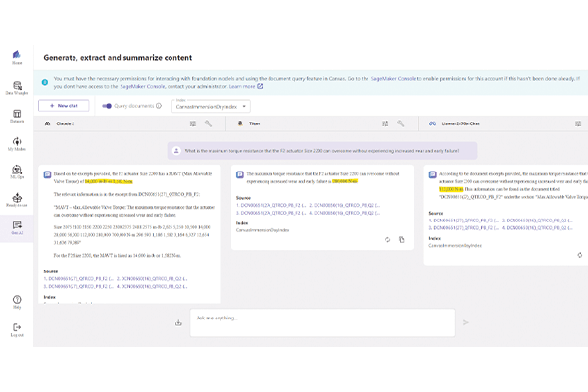Click the info icon beside Query documents
Viewport: 588px width, 392px height.
click(x=159, y=106)
